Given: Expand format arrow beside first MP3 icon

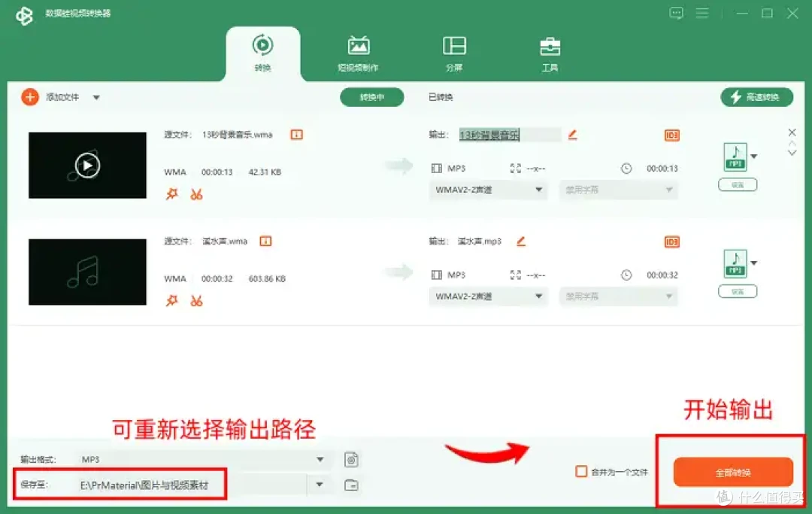Looking at the screenshot, I should (754, 157).
